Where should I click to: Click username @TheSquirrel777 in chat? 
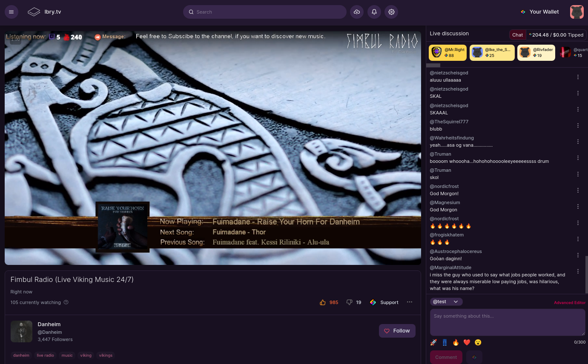click(x=449, y=122)
